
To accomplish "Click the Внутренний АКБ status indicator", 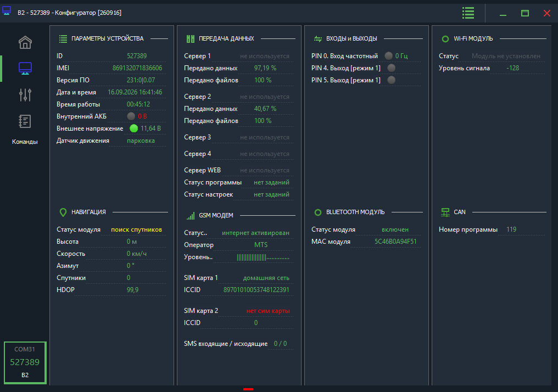I will click(x=131, y=116).
